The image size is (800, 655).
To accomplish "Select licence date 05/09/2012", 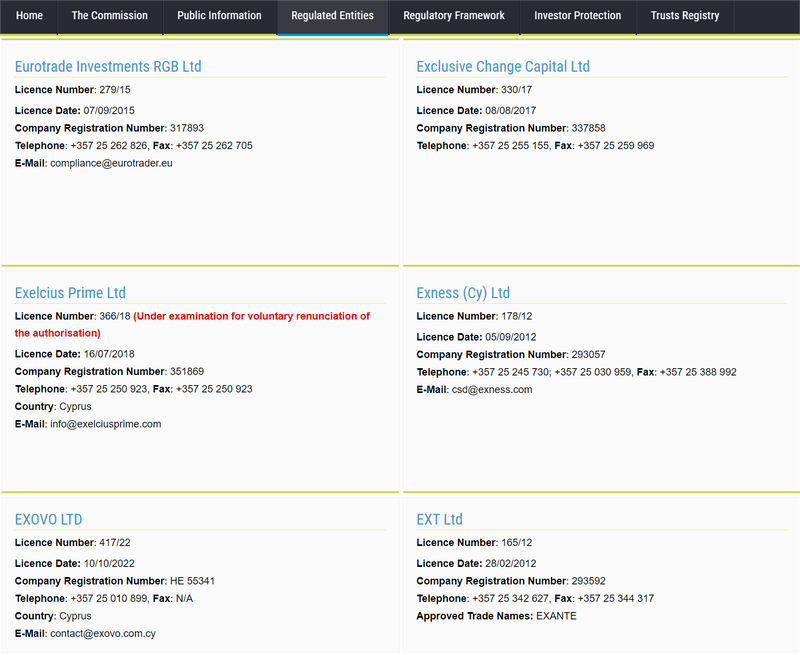I will pyautogui.click(x=511, y=337).
